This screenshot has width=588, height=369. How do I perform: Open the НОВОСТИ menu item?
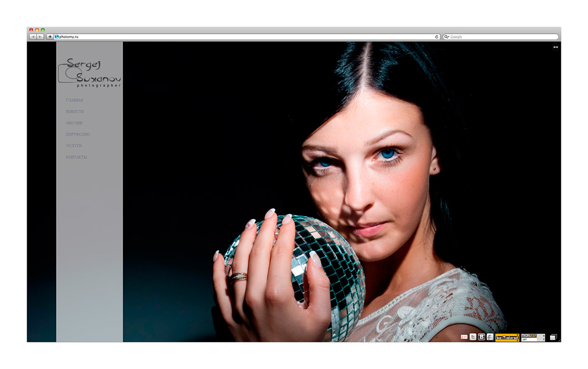click(75, 111)
